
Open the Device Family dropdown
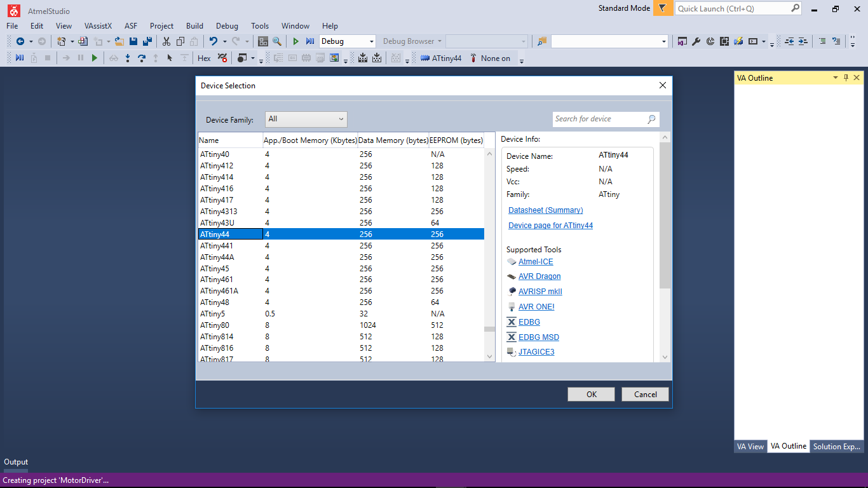pyautogui.click(x=306, y=119)
